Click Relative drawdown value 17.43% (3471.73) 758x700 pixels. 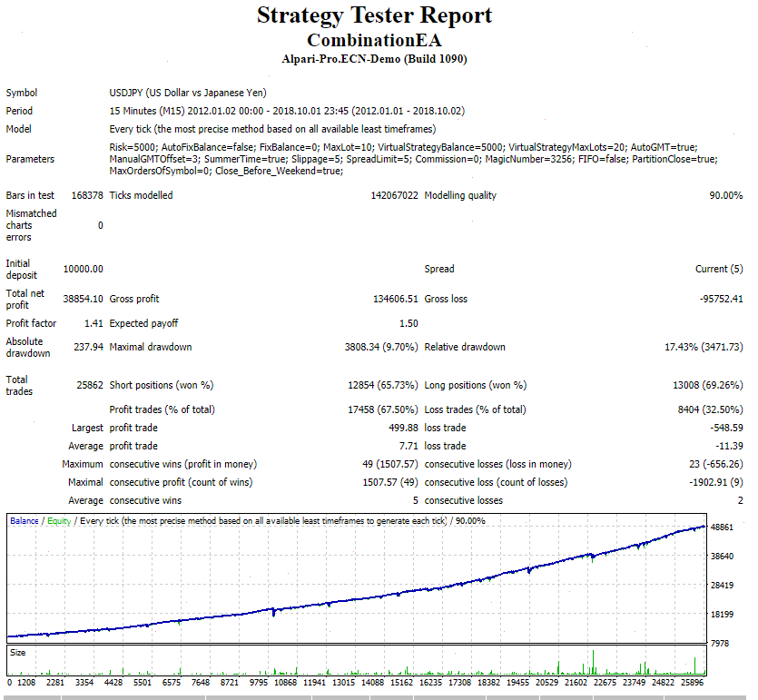(x=704, y=347)
